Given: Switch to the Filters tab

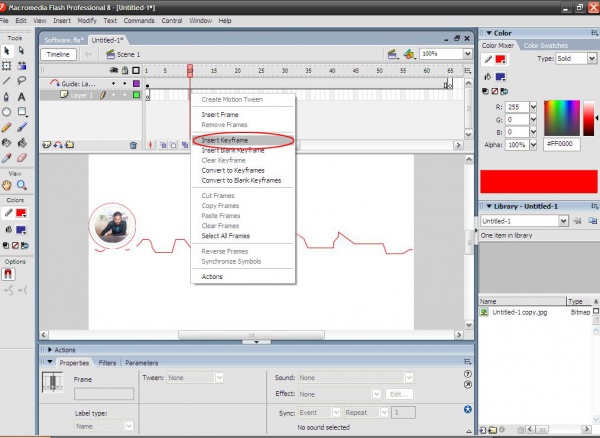Looking at the screenshot, I should (107, 363).
